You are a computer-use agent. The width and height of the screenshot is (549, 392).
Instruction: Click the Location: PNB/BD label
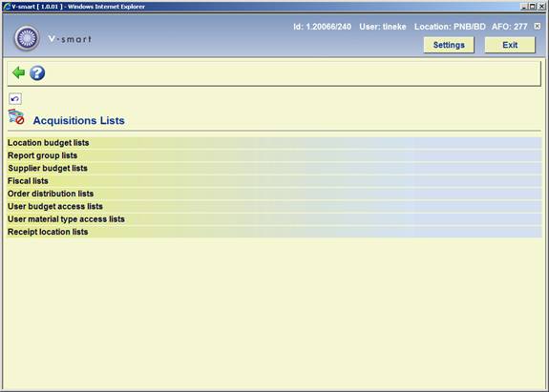tap(450, 27)
